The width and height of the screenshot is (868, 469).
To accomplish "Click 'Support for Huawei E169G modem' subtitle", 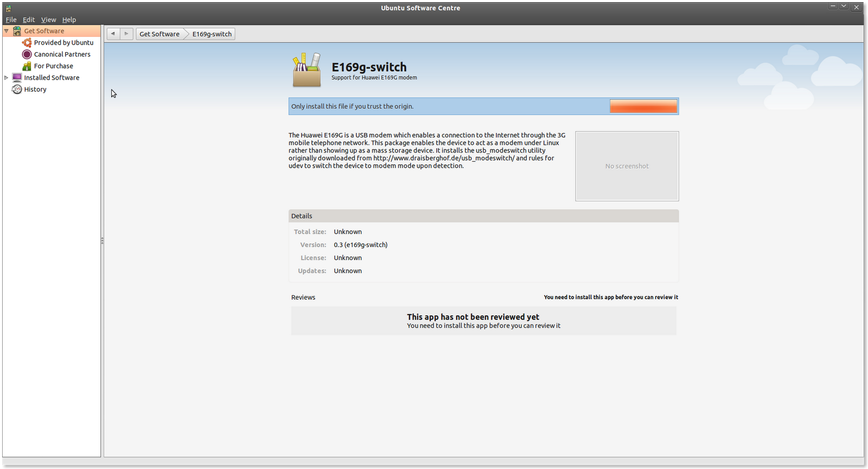I will 374,78.
